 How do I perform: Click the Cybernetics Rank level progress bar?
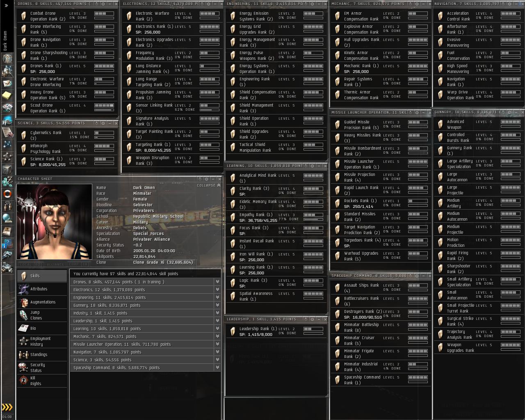tap(104, 133)
